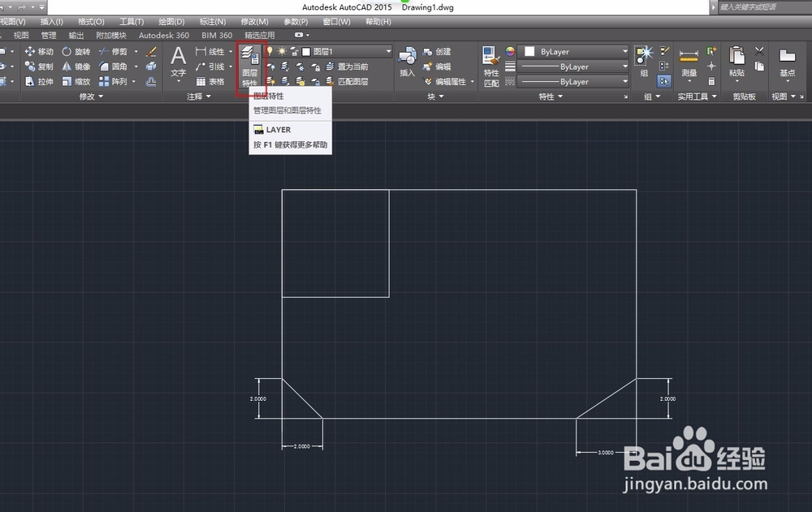Select the Mirror (镜像) tool
Image resolution: width=812 pixels, height=512 pixels.
pyautogui.click(x=76, y=67)
